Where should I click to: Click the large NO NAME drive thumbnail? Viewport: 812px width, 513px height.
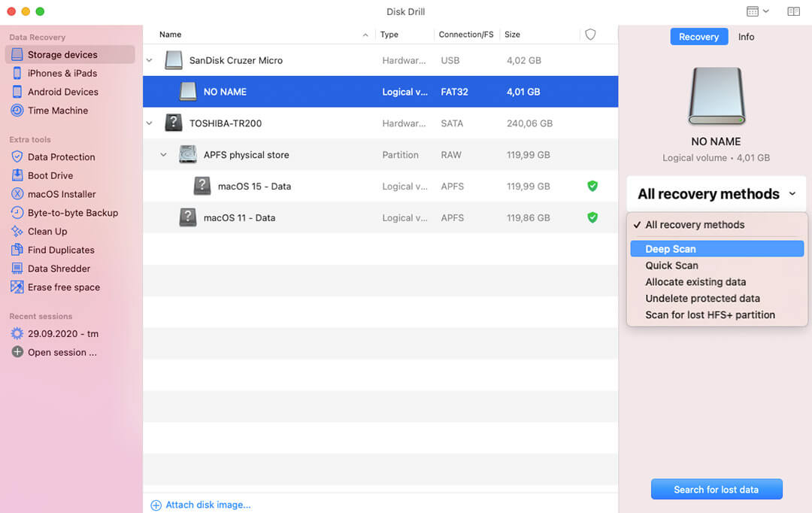[717, 96]
